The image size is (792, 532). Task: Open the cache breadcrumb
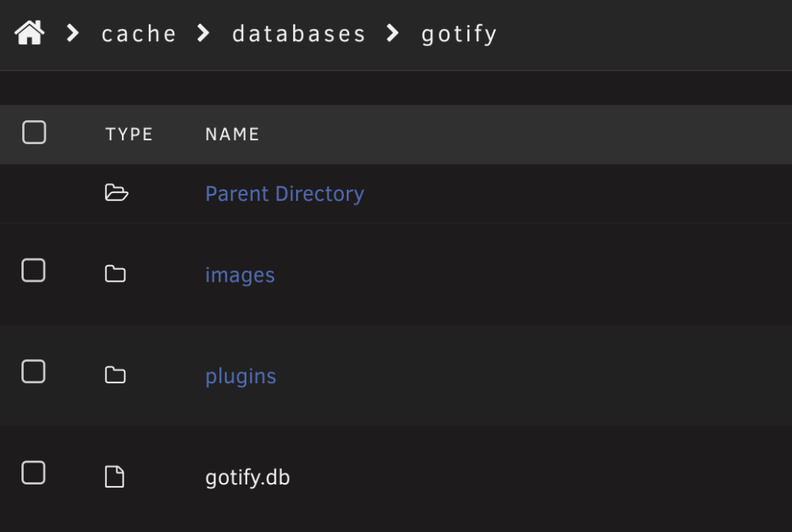pyautogui.click(x=139, y=34)
